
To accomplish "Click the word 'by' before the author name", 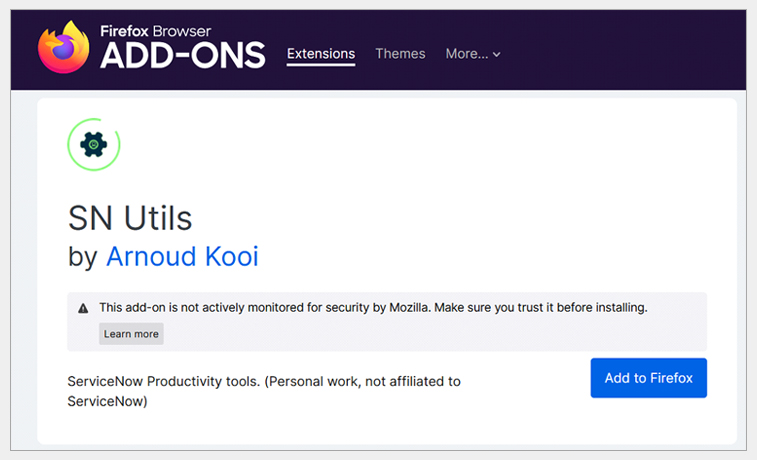I will (x=82, y=257).
